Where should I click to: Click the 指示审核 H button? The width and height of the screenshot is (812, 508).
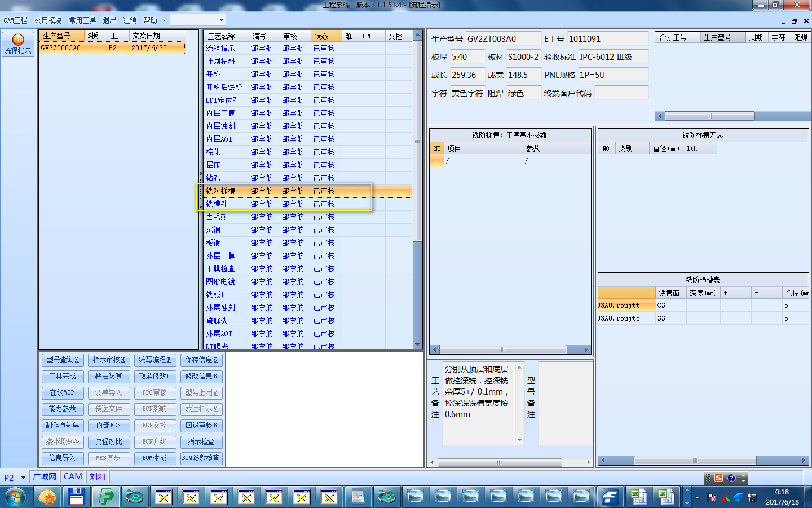click(x=109, y=360)
